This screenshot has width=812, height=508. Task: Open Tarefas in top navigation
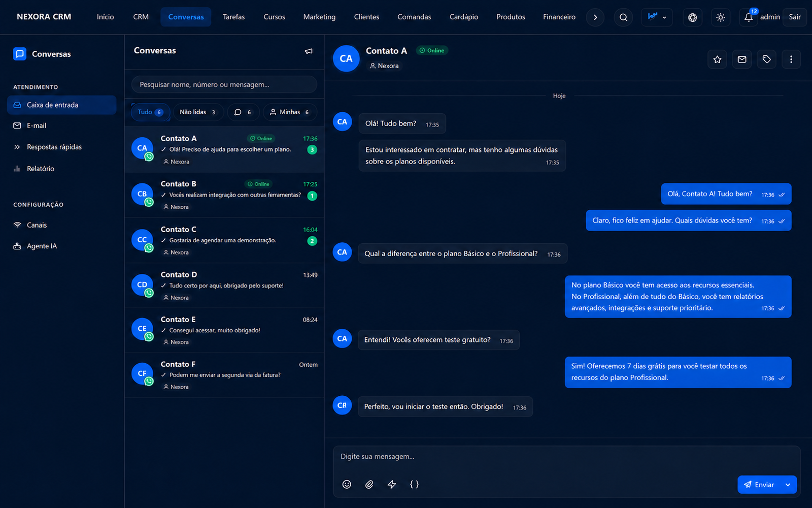(x=233, y=17)
